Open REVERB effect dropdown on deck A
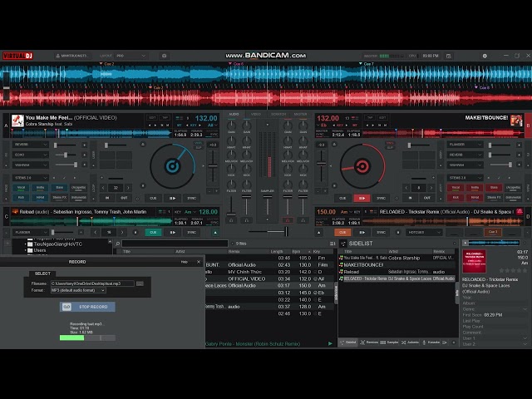Image resolution: width=532 pixels, height=399 pixels. pos(30,145)
